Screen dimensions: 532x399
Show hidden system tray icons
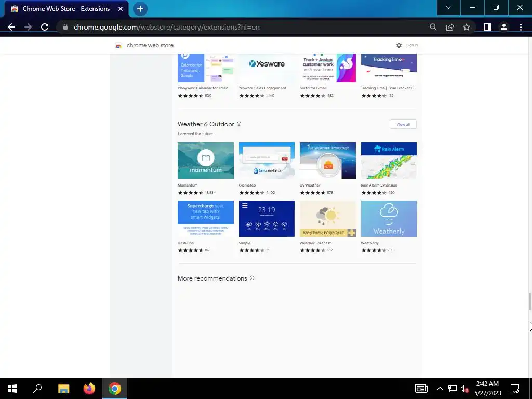pyautogui.click(x=440, y=389)
